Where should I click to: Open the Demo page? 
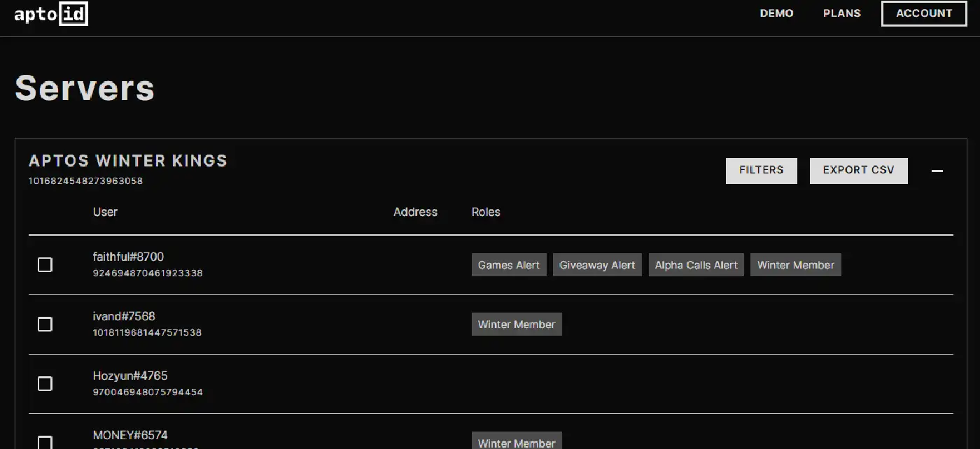[776, 13]
